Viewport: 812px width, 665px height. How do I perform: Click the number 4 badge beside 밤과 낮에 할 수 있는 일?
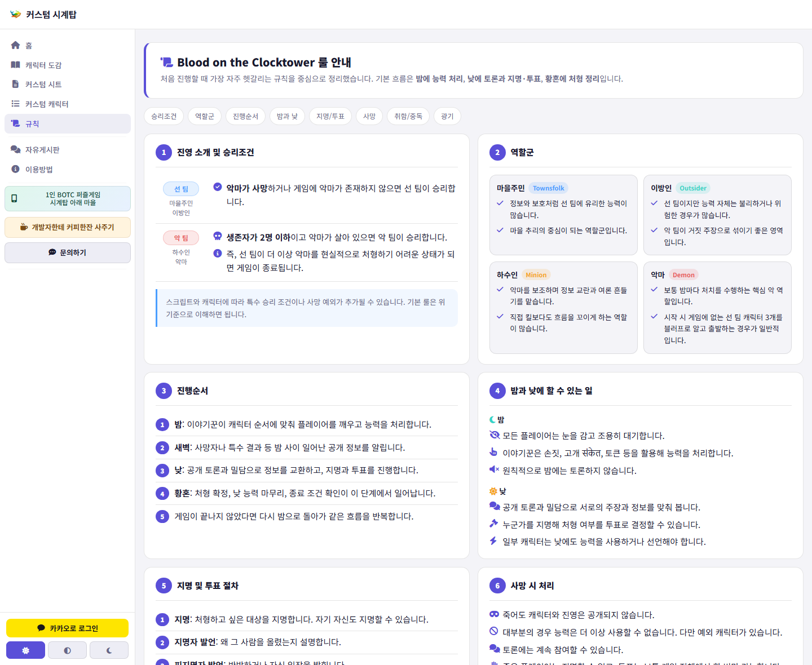(x=497, y=391)
